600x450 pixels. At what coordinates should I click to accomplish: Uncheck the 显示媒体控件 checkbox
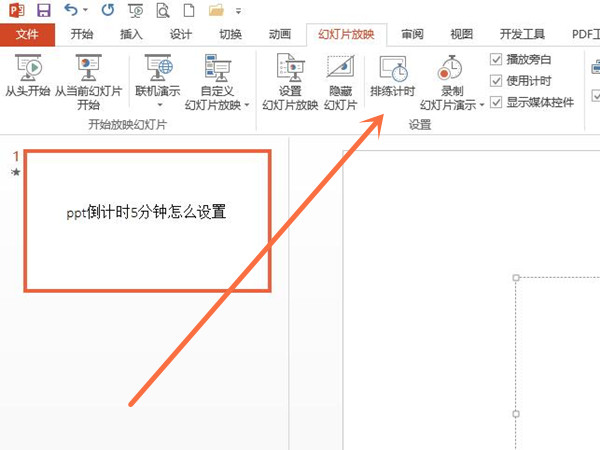497,101
